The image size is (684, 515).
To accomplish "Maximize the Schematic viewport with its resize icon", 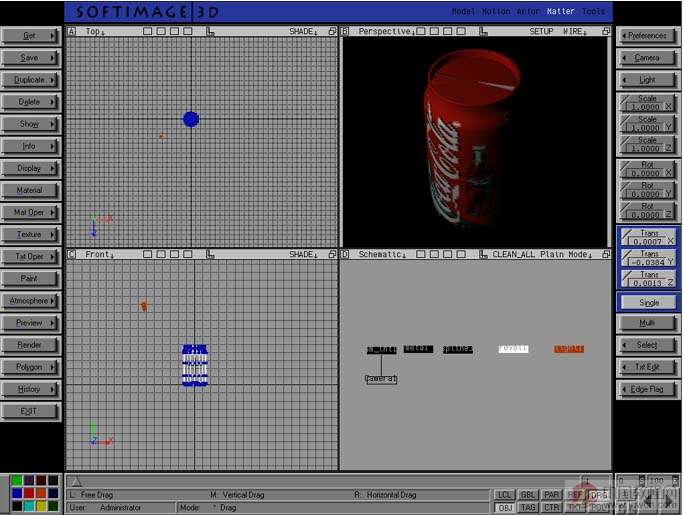I will [x=606, y=254].
